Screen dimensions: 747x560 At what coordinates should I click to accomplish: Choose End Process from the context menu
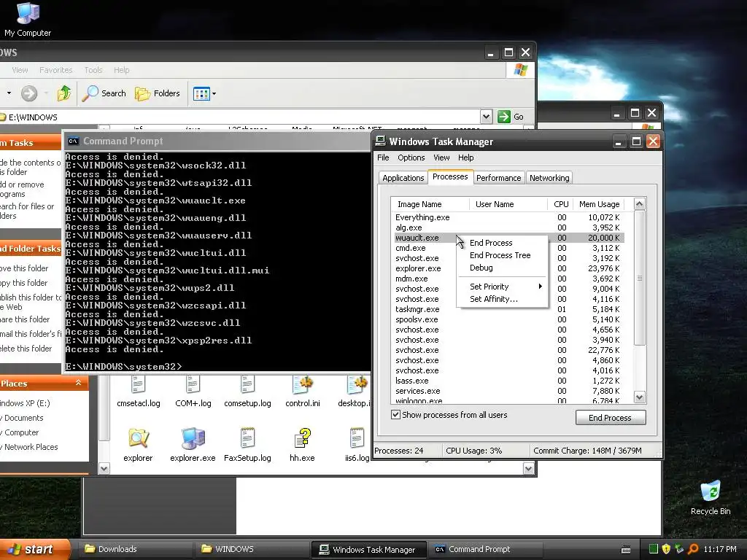point(491,243)
